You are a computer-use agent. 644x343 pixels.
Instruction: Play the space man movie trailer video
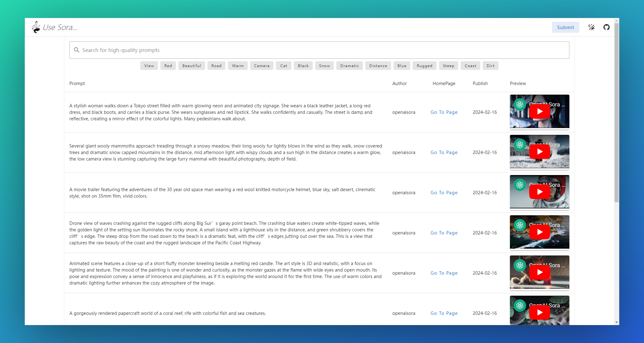(539, 192)
